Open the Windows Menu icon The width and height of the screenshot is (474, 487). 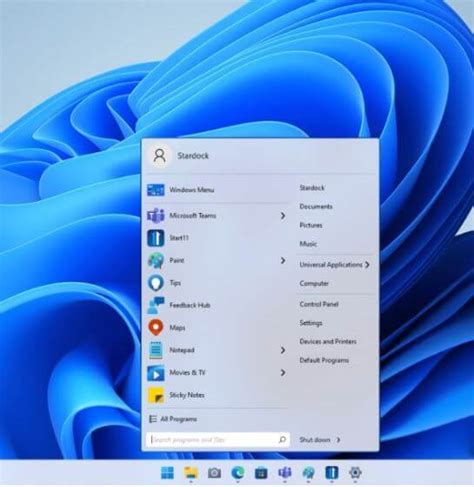[x=156, y=190]
